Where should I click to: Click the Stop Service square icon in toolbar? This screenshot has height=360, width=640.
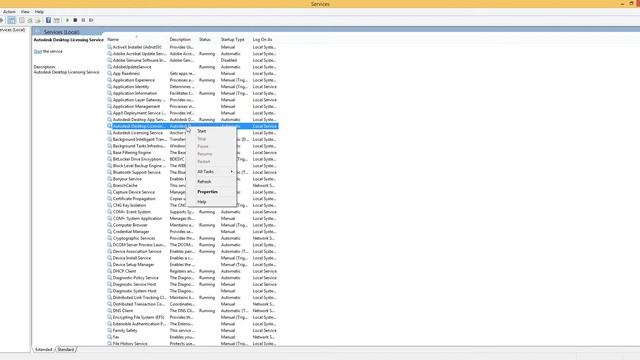pyautogui.click(x=75, y=20)
